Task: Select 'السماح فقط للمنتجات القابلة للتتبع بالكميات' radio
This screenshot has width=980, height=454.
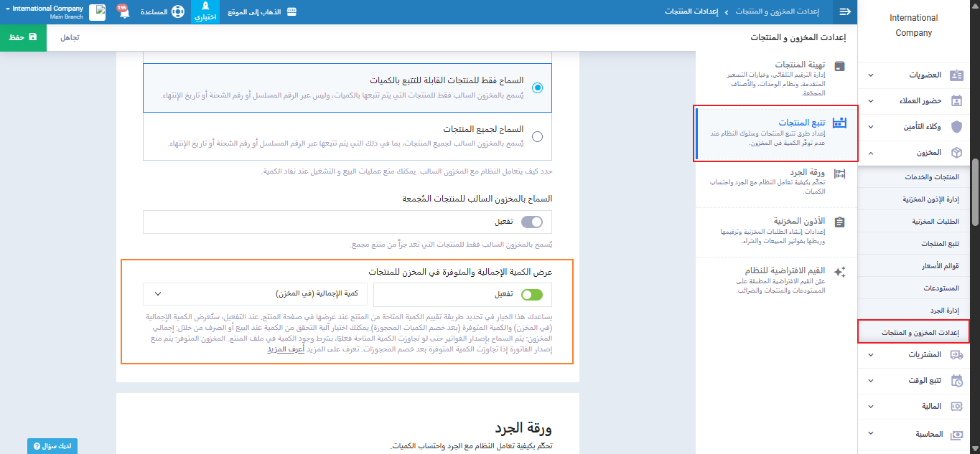Action: click(x=537, y=88)
